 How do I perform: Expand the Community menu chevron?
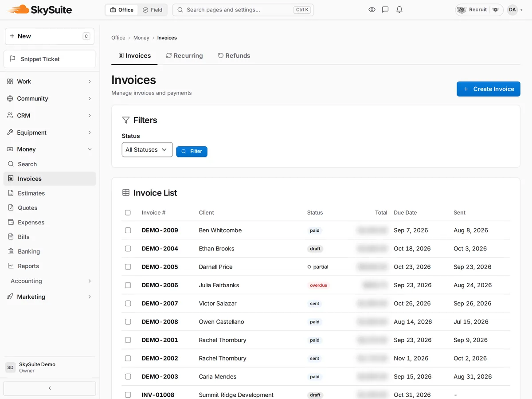(90, 98)
